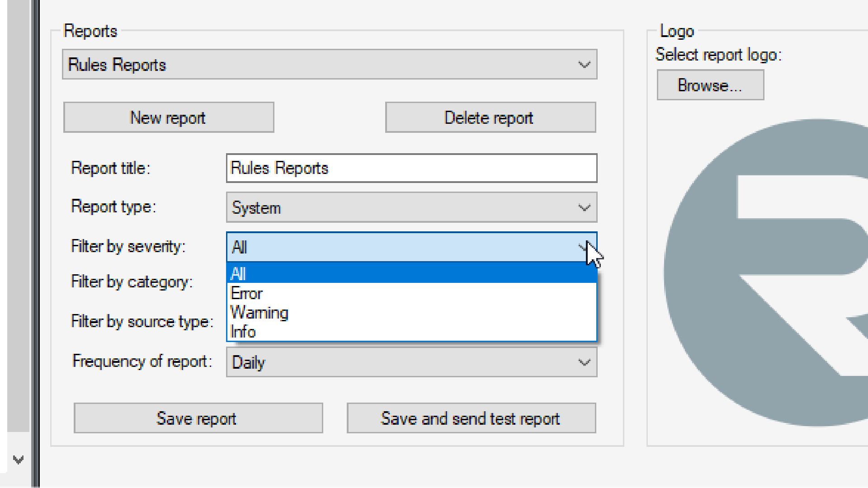Open the Rules Reports selection dropdown

point(330,65)
